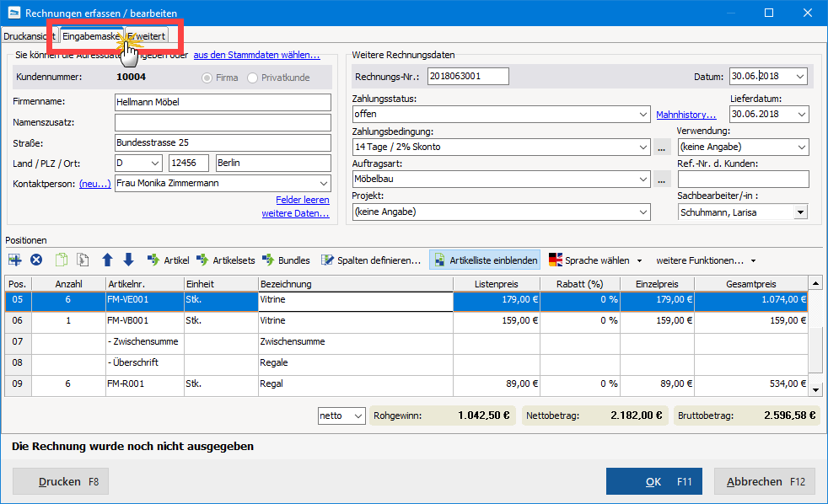This screenshot has width=828, height=504.
Task: Open weitere Daten link
Action: point(296,213)
